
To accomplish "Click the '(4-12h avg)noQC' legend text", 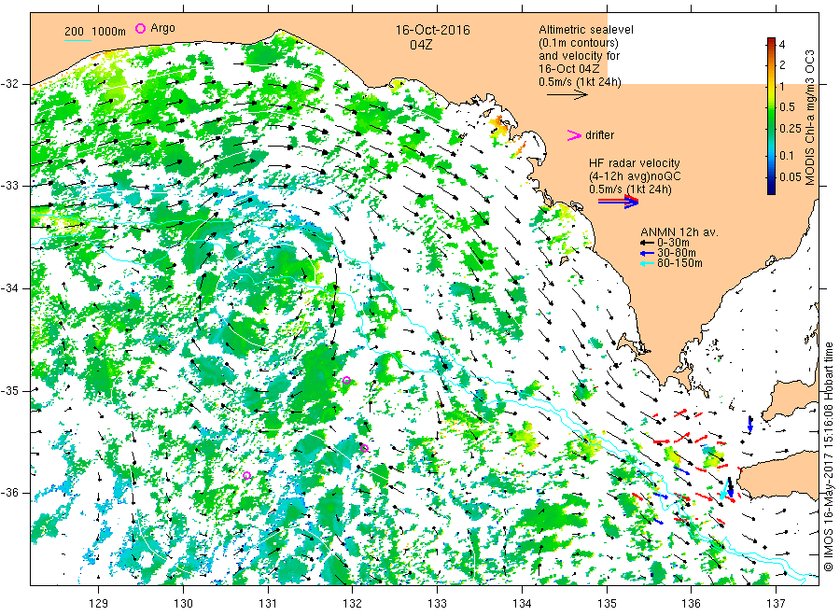I will pyautogui.click(x=635, y=176).
